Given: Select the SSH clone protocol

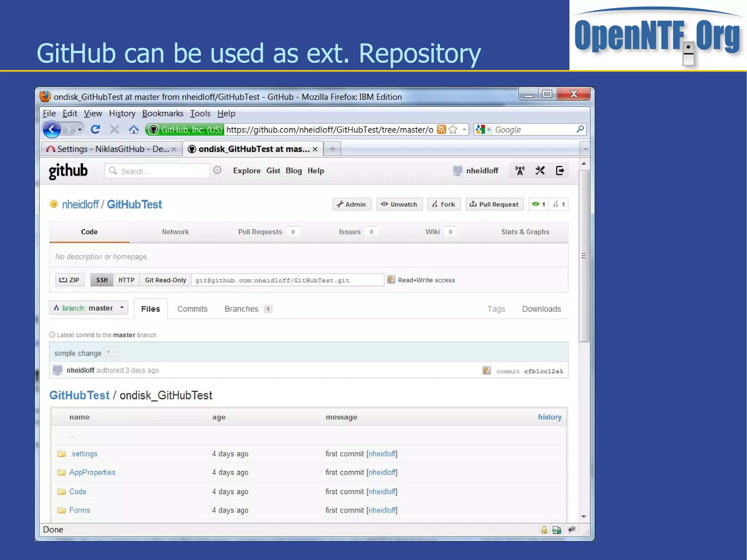Looking at the screenshot, I should coord(102,280).
